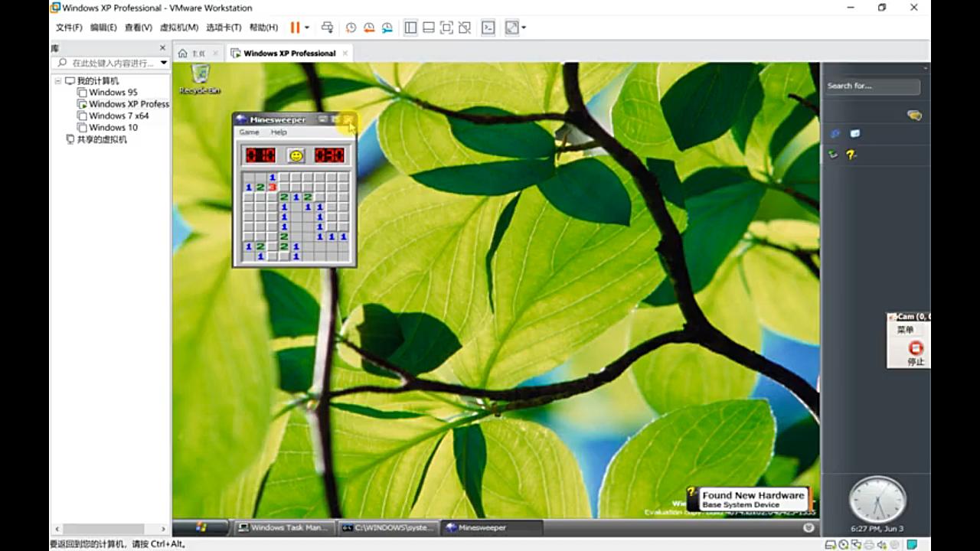
Task: Open the 文件(F) menu
Action: 69,28
